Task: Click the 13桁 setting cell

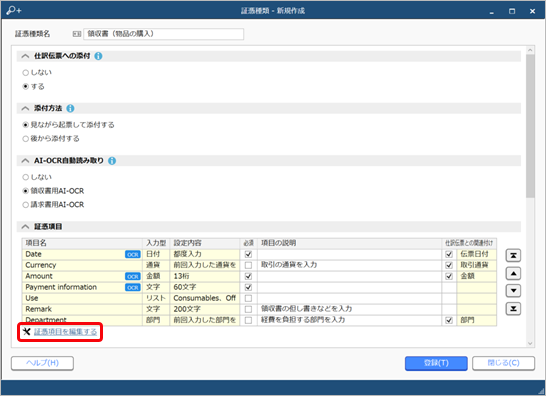Action: [x=205, y=276]
